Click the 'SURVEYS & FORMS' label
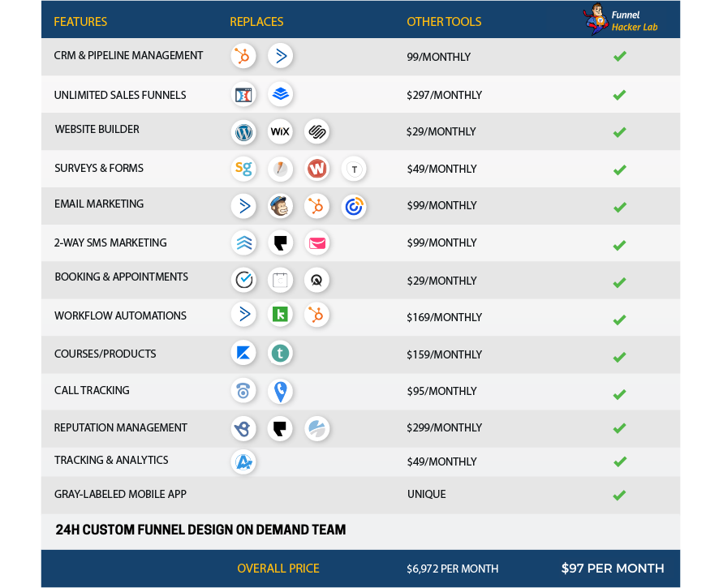The width and height of the screenshot is (706, 588). point(99,168)
